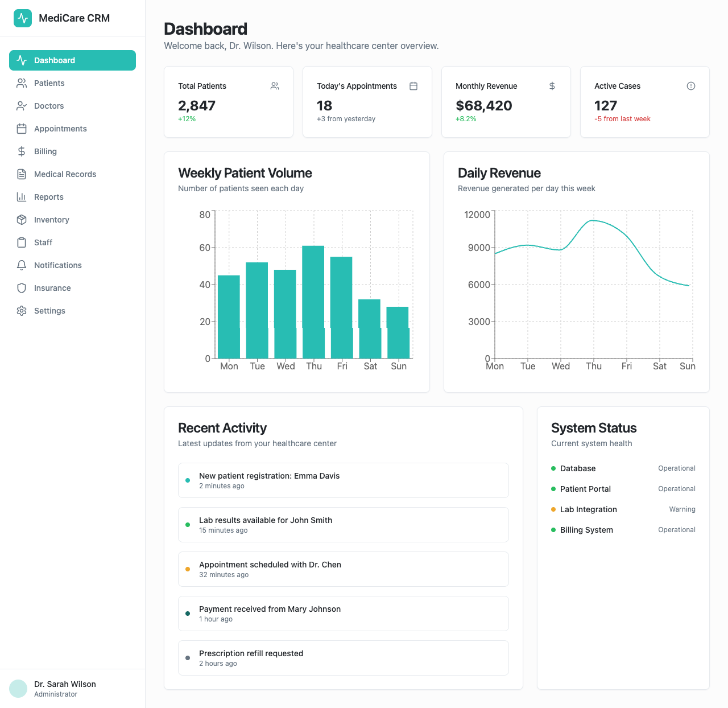The image size is (728, 708).
Task: Open the Doctors menu item
Action: (x=49, y=106)
